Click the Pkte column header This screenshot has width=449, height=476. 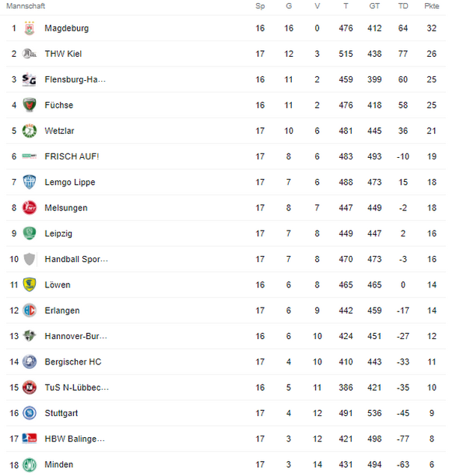[431, 6]
